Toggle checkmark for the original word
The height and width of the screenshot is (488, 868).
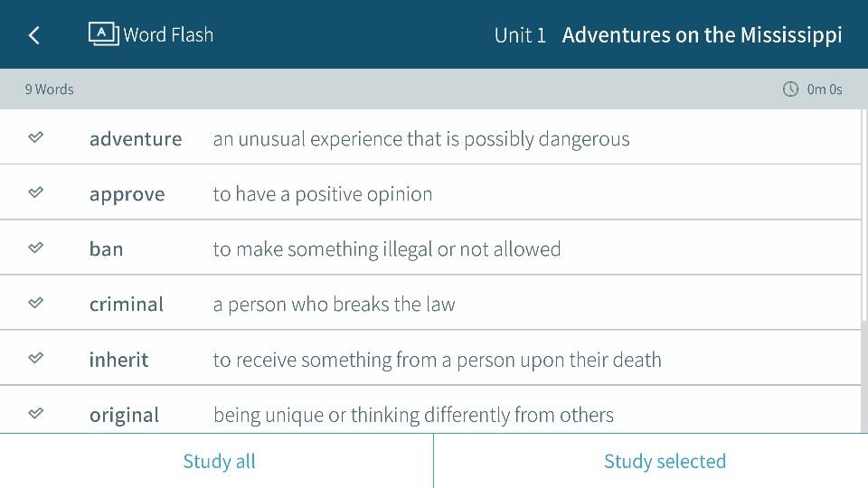(x=35, y=413)
